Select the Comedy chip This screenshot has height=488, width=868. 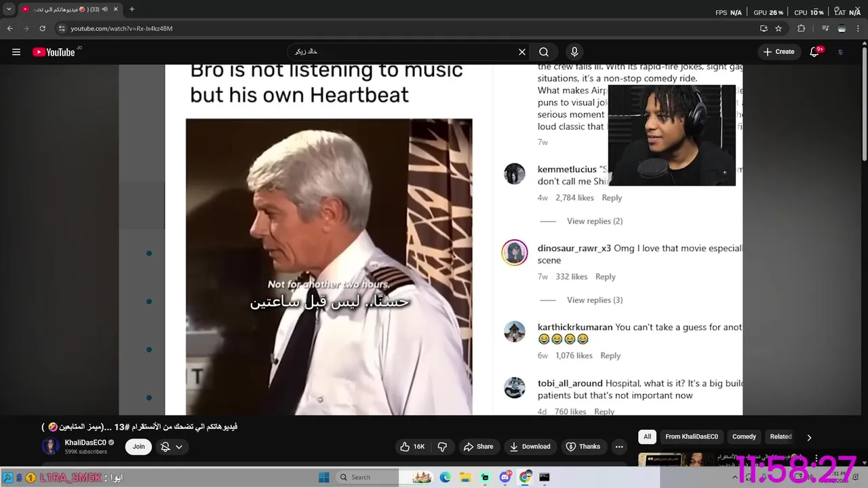[x=744, y=437]
